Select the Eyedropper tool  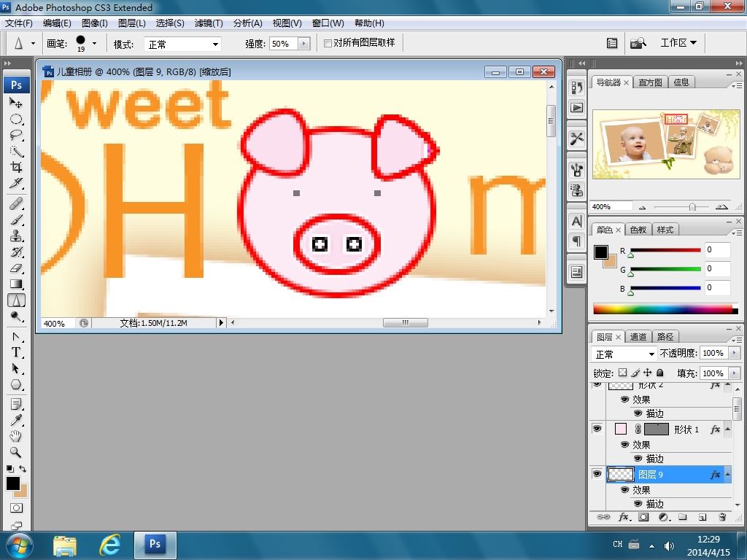coord(16,421)
